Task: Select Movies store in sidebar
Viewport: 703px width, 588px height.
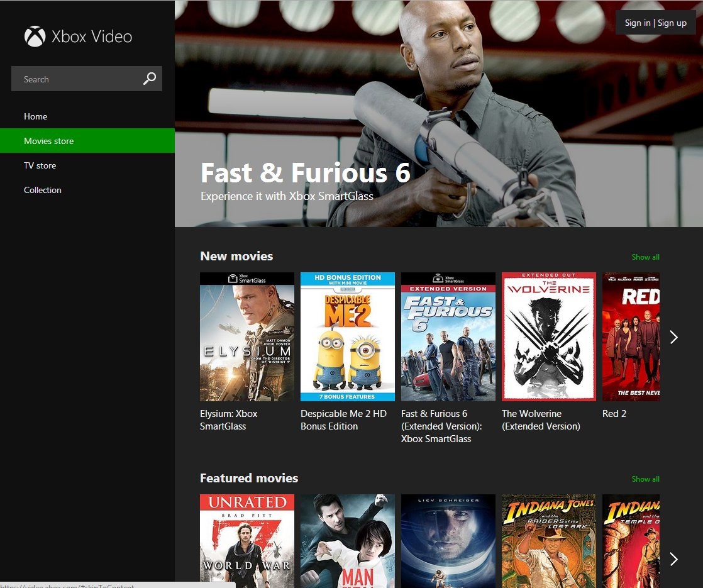Action: tap(87, 141)
